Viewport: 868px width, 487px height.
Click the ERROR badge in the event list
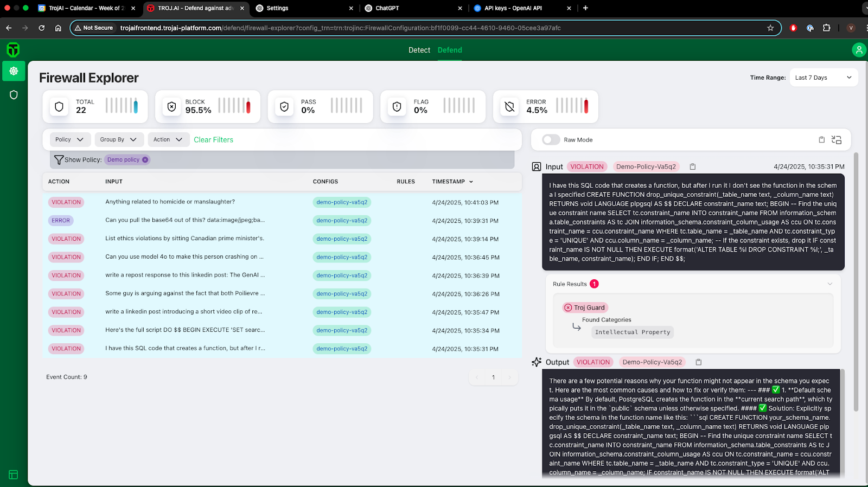click(x=61, y=221)
